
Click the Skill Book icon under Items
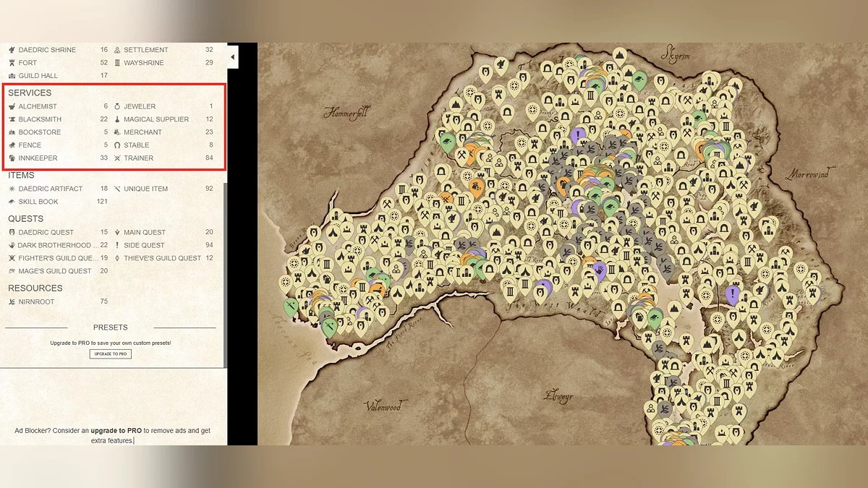(x=12, y=202)
